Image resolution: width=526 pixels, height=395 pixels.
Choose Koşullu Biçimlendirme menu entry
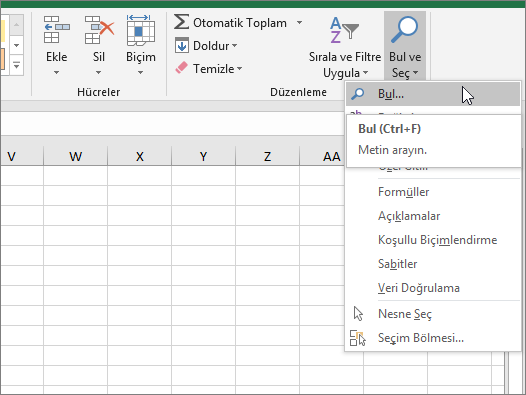click(x=437, y=240)
